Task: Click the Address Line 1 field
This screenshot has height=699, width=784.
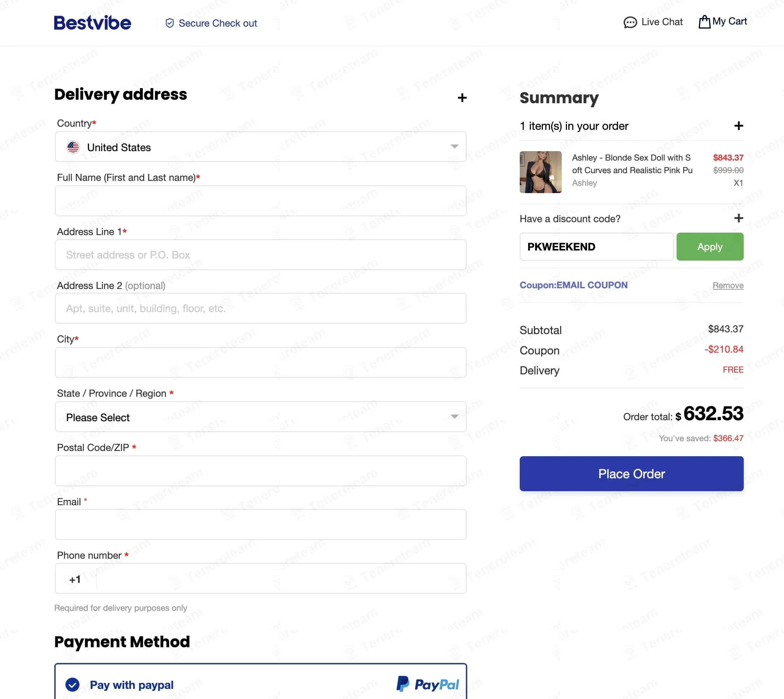Action: (x=260, y=255)
